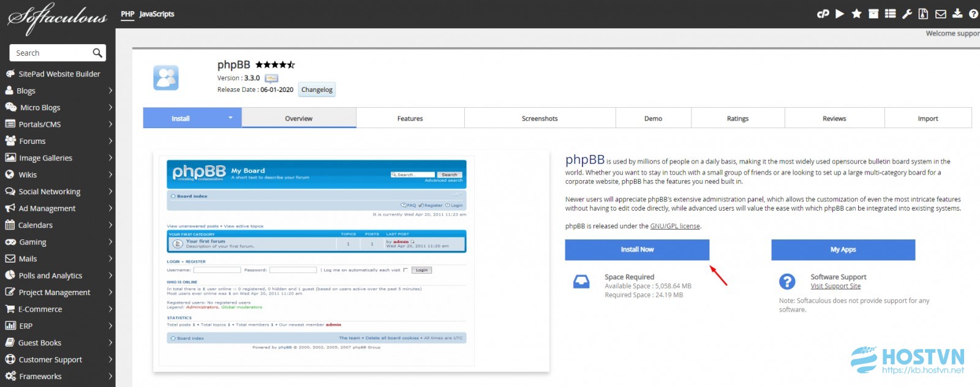Click the Gaming controller icon
The height and width of the screenshot is (387, 980).
[10, 242]
